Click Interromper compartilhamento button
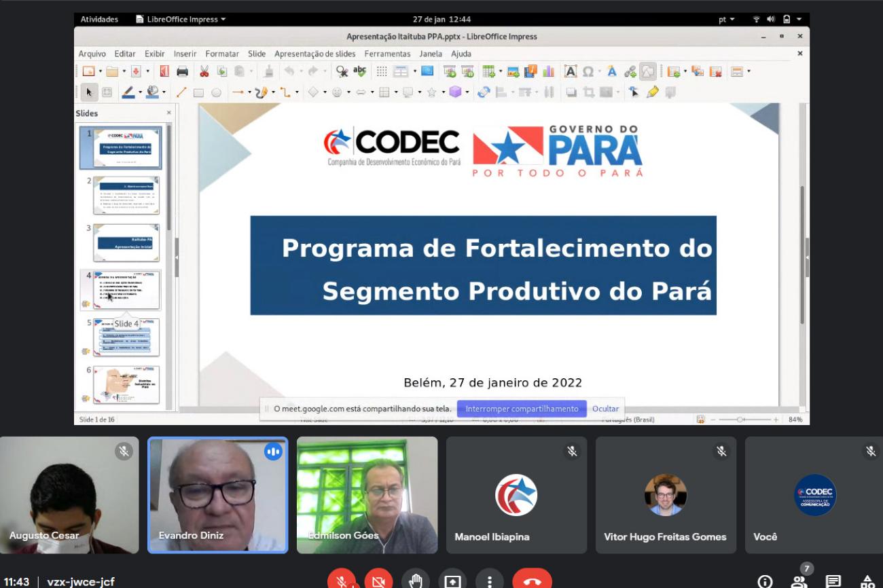This screenshot has height=588, width=883. coord(522,409)
